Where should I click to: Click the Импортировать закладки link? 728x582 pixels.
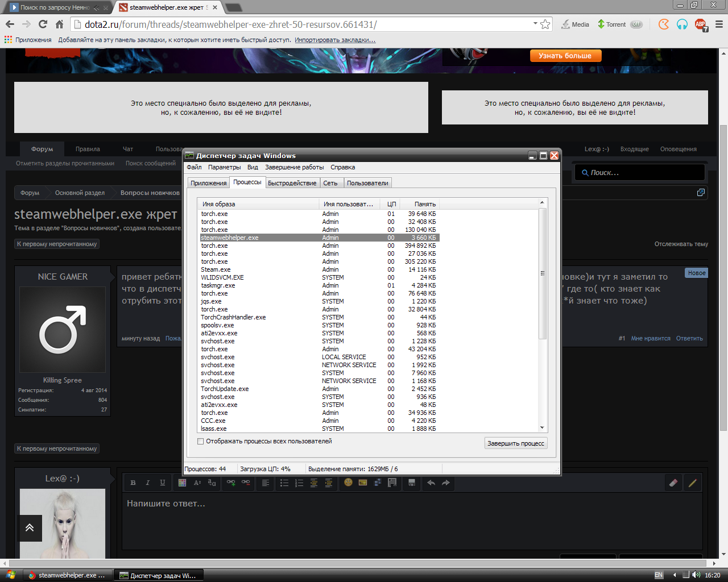click(335, 40)
